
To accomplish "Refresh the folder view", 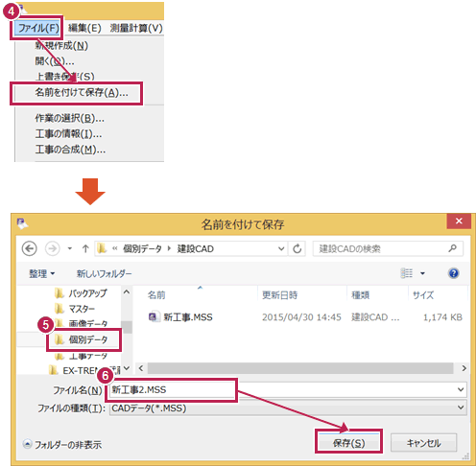I will [297, 248].
